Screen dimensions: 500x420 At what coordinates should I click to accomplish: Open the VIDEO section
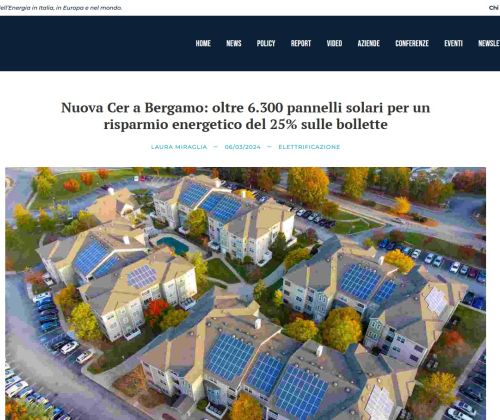334,43
